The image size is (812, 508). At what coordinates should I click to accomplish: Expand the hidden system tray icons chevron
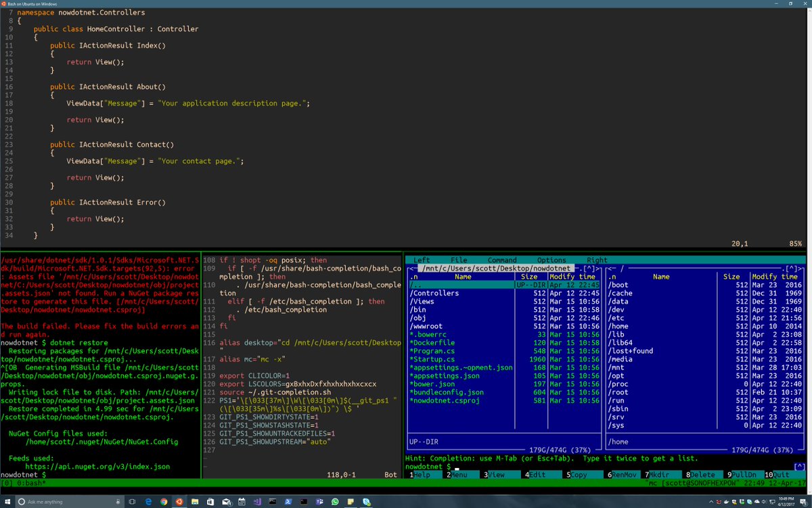point(711,502)
